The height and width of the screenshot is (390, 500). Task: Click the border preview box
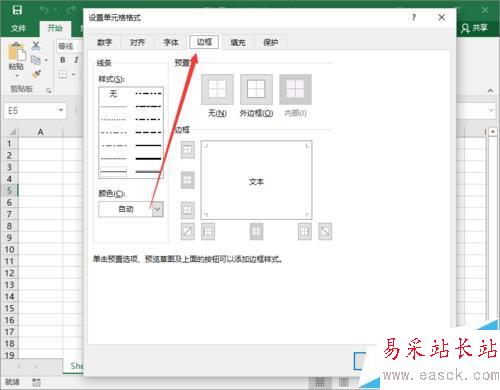pyautogui.click(x=256, y=180)
